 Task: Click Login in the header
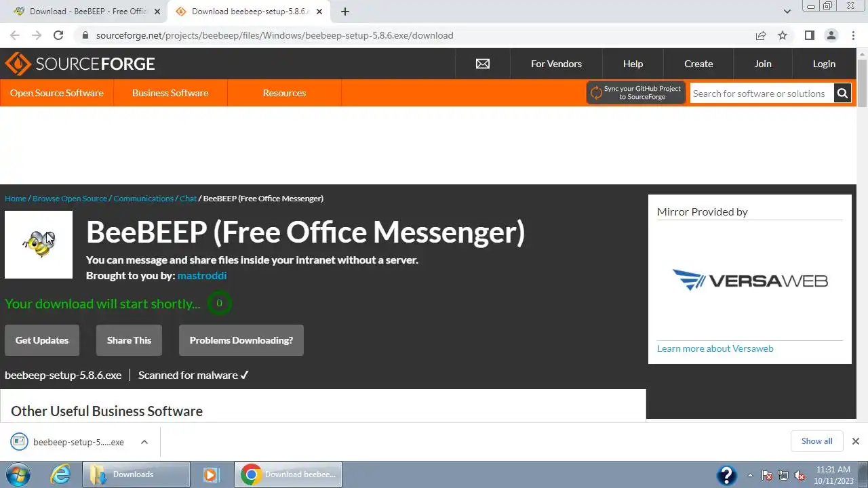(x=824, y=64)
